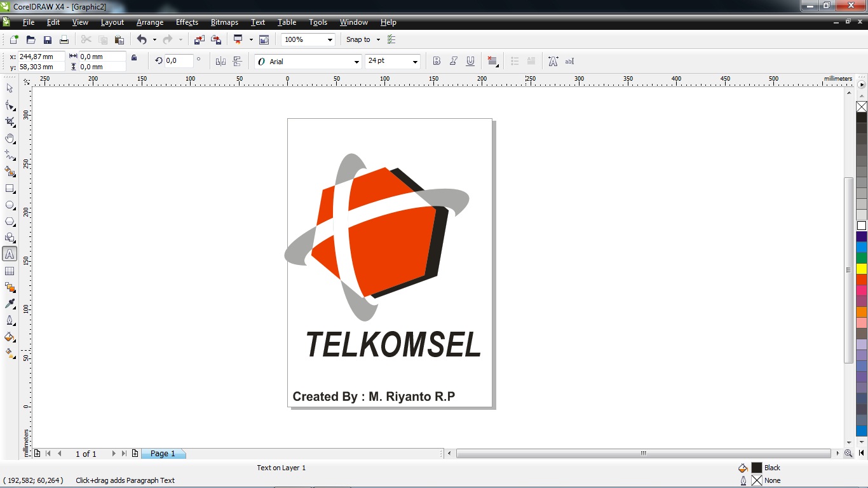Select the Eyedropper tool
The width and height of the screenshot is (868, 488).
10,304
